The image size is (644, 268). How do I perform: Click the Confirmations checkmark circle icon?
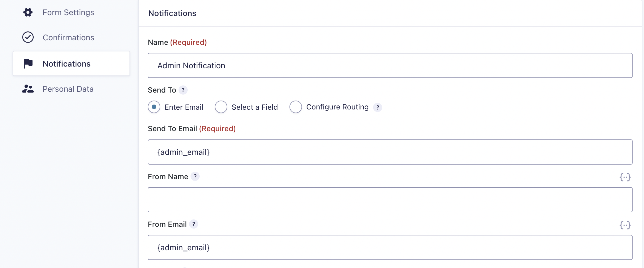(x=28, y=37)
